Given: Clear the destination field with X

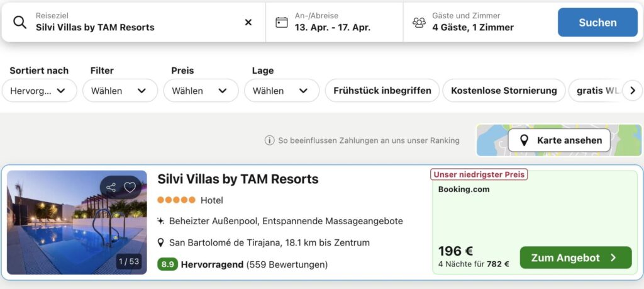Looking at the screenshot, I should click(248, 23).
